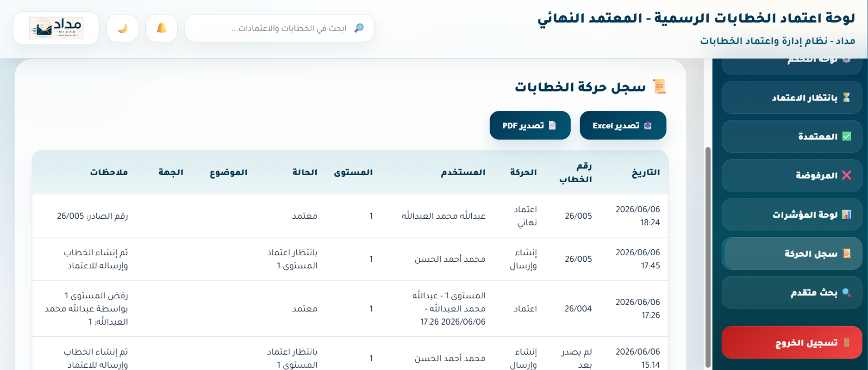Focus the letters and approvals search field
The width and height of the screenshot is (868, 370).
tap(279, 28)
